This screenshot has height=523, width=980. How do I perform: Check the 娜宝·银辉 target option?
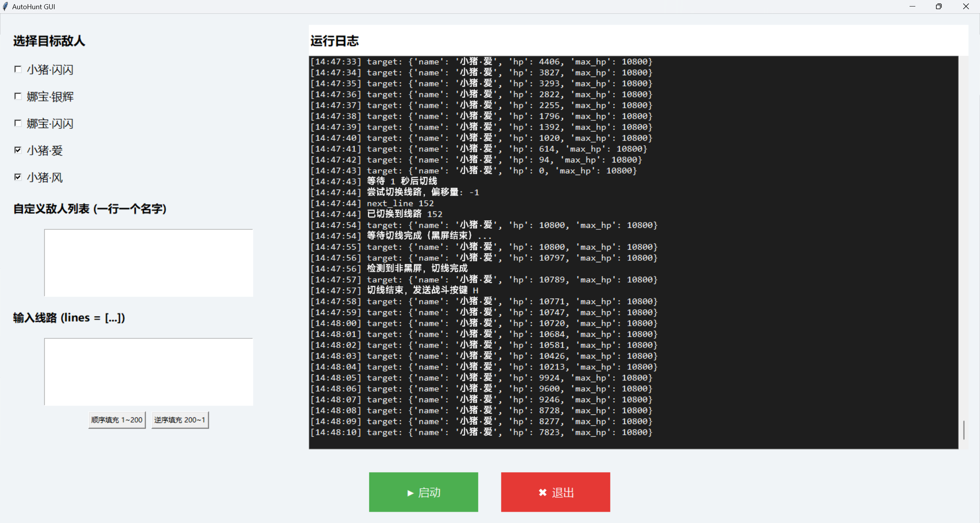coord(18,96)
